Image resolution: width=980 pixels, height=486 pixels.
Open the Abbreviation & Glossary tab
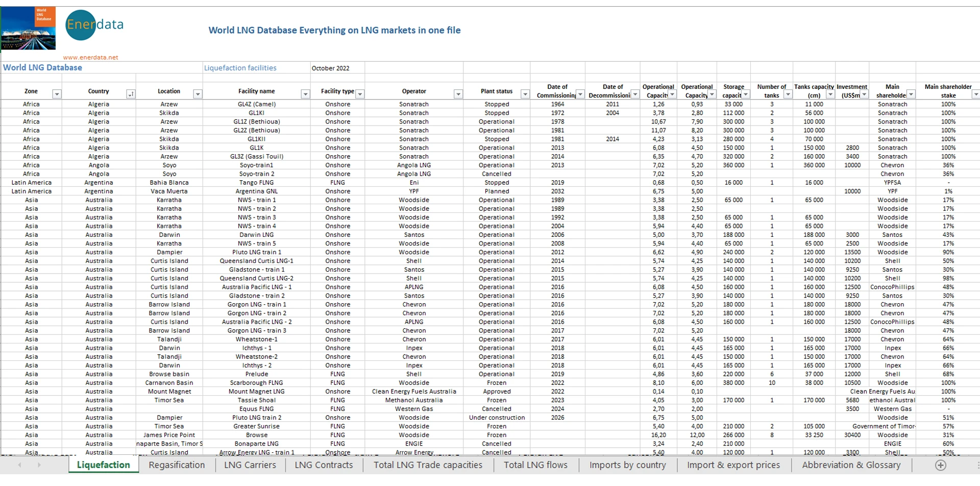coord(851,465)
